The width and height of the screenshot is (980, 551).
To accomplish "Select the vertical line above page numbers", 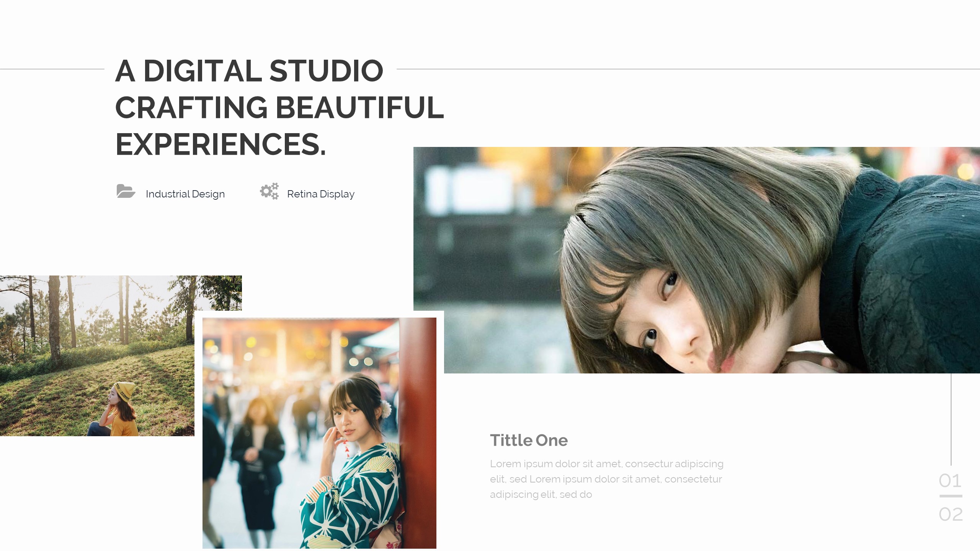I will (951, 419).
